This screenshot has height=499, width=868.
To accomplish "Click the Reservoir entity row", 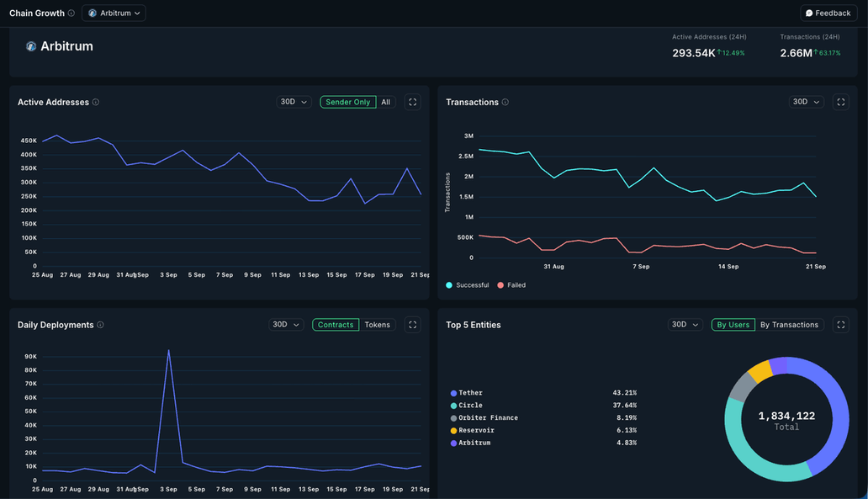I will [x=543, y=430].
